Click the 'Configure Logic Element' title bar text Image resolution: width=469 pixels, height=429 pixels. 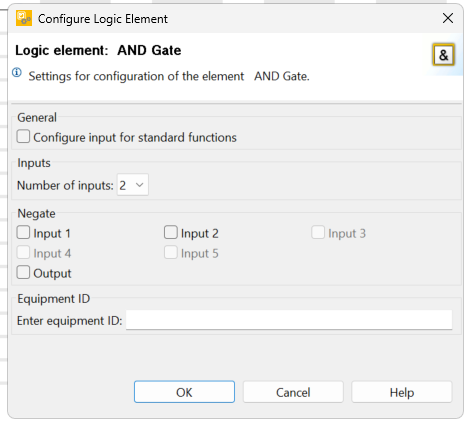tap(103, 19)
